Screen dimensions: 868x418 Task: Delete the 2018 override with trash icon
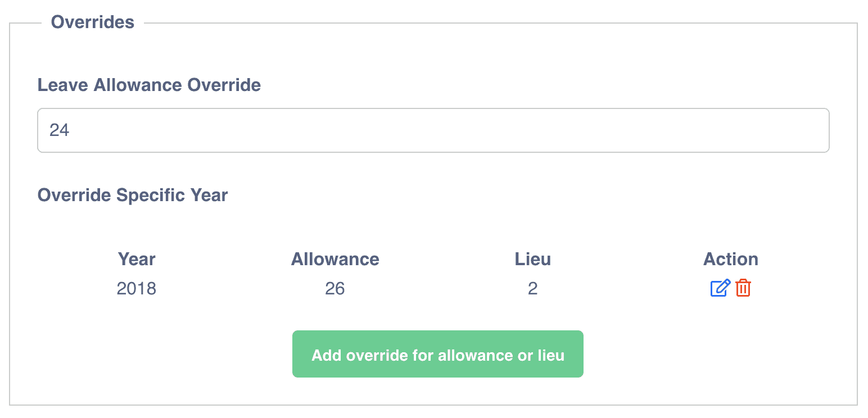coord(743,288)
